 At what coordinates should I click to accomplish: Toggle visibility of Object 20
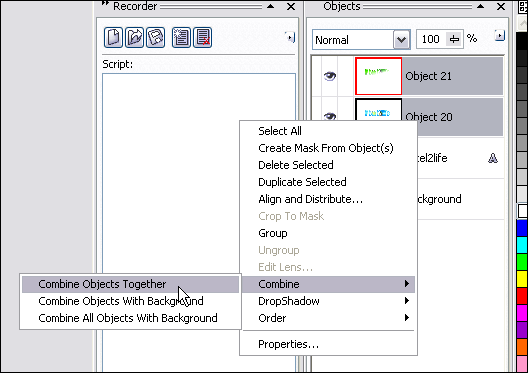coord(330,116)
